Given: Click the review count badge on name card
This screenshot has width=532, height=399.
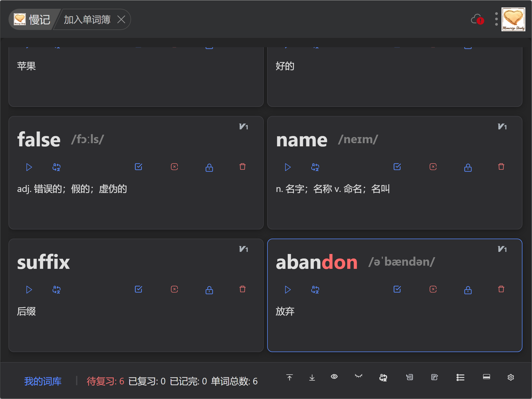Looking at the screenshot, I should 502,126.
